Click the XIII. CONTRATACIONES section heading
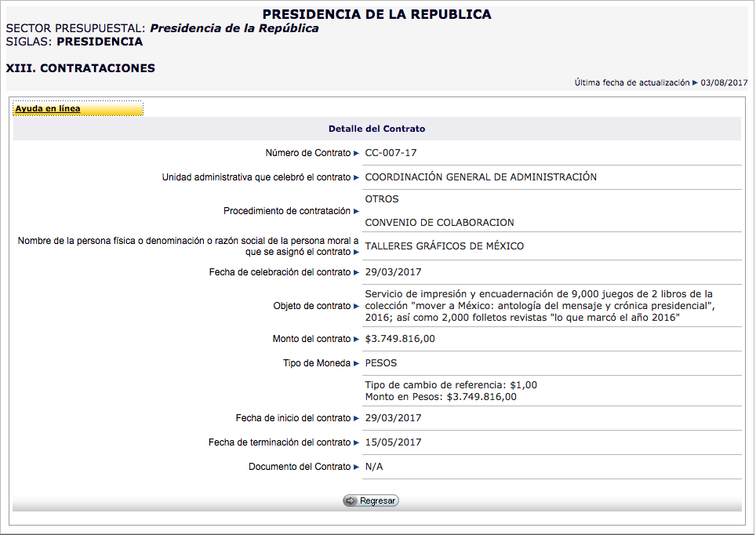The width and height of the screenshot is (756, 535). pyautogui.click(x=81, y=68)
